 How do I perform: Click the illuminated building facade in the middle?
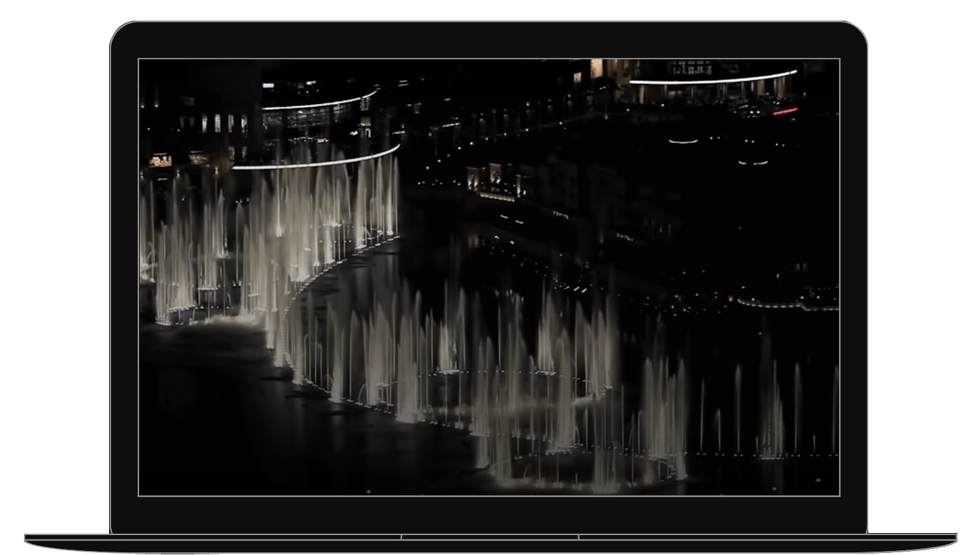click(x=494, y=182)
